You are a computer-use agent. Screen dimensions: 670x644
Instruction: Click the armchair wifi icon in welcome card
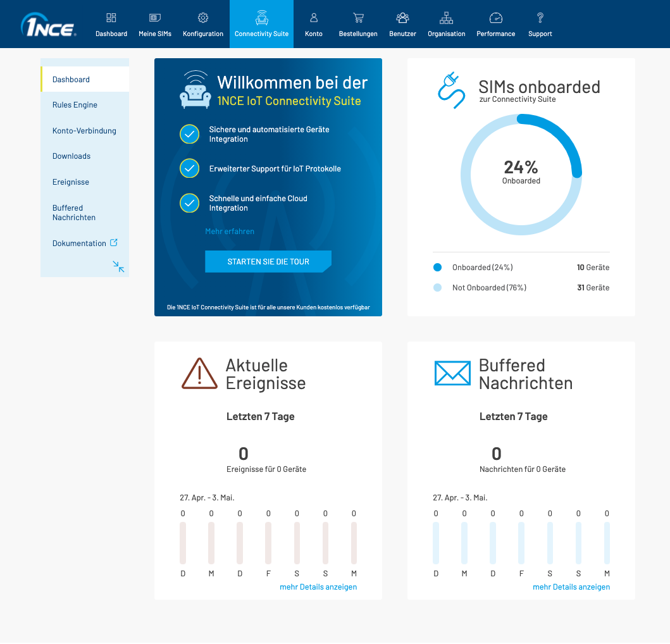pos(195,89)
